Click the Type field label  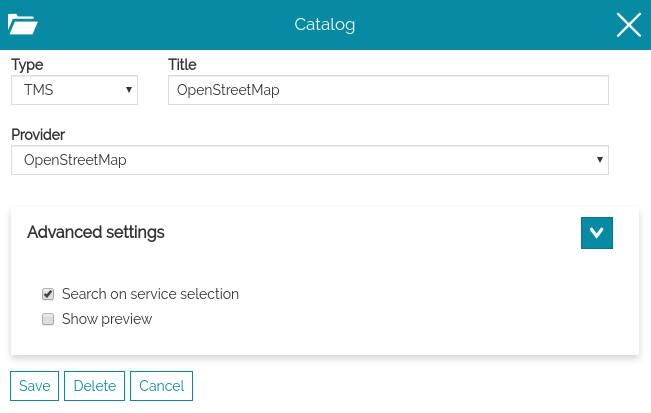tap(27, 64)
